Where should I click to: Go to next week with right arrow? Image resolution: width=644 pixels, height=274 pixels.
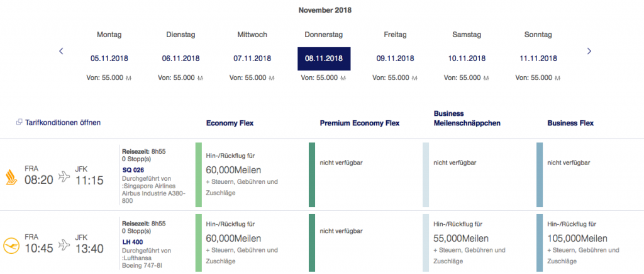(x=589, y=51)
